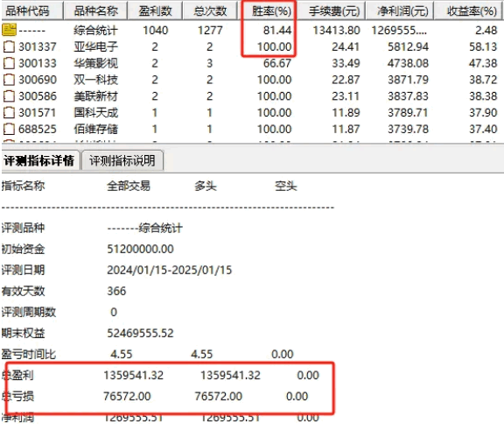Click stock code 688525
This screenshot has height=424, width=504.
38,130
